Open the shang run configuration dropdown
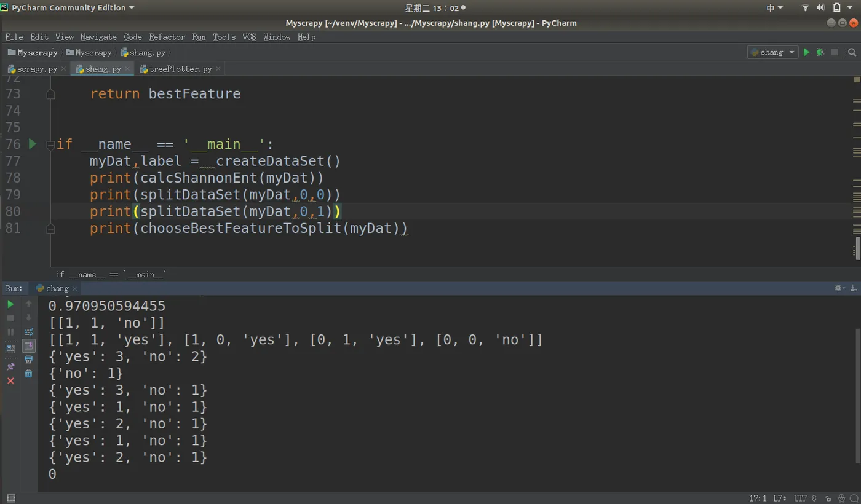The image size is (861, 504). click(772, 52)
